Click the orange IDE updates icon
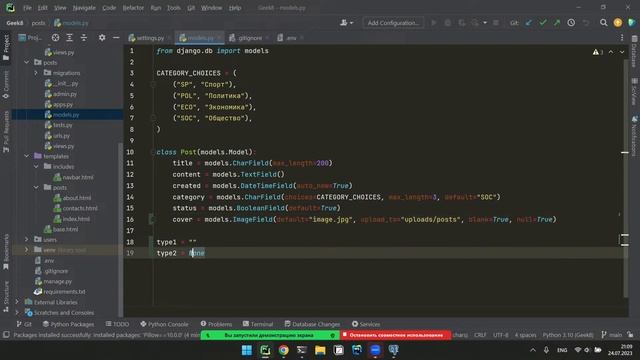Screen dimensions: 640x360 (618, 23)
